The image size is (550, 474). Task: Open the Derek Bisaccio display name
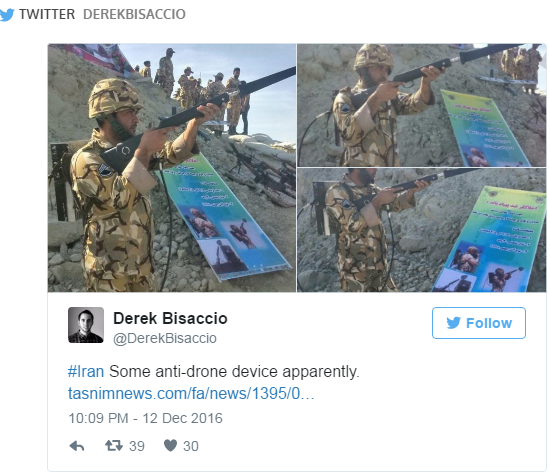[170, 319]
